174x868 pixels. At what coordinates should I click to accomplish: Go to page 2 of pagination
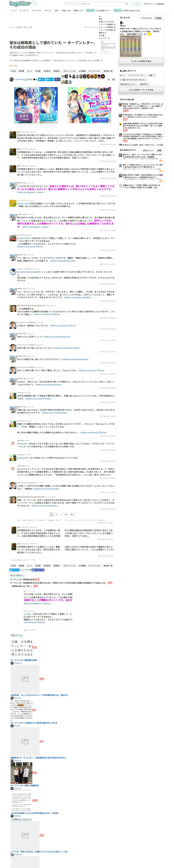pyautogui.click(x=56, y=515)
